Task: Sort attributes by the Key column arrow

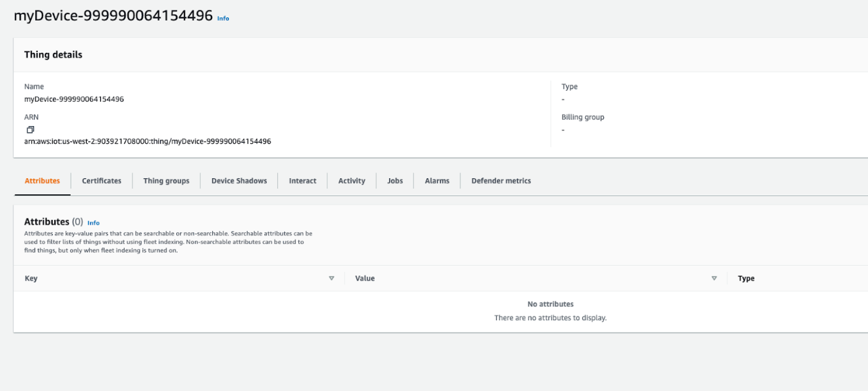Action: point(332,278)
